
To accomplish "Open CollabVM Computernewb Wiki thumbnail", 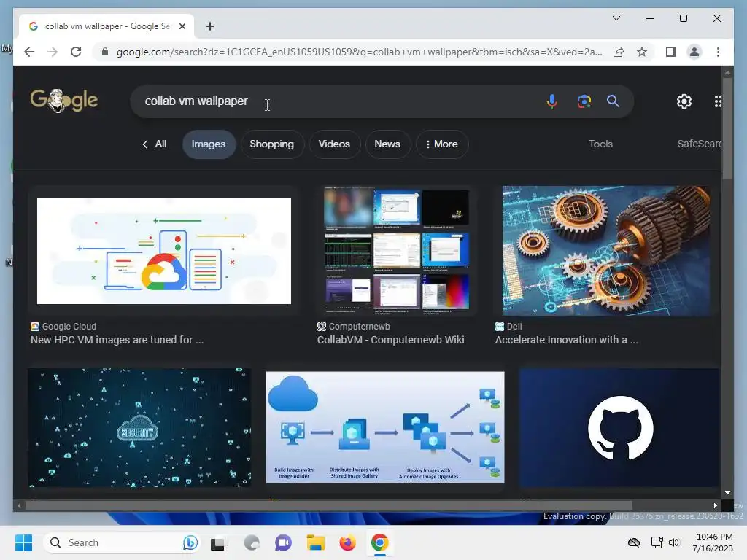I will click(x=396, y=251).
